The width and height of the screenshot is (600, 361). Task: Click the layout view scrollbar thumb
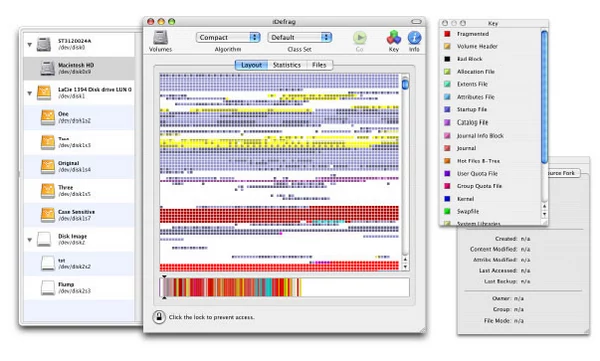405,83
